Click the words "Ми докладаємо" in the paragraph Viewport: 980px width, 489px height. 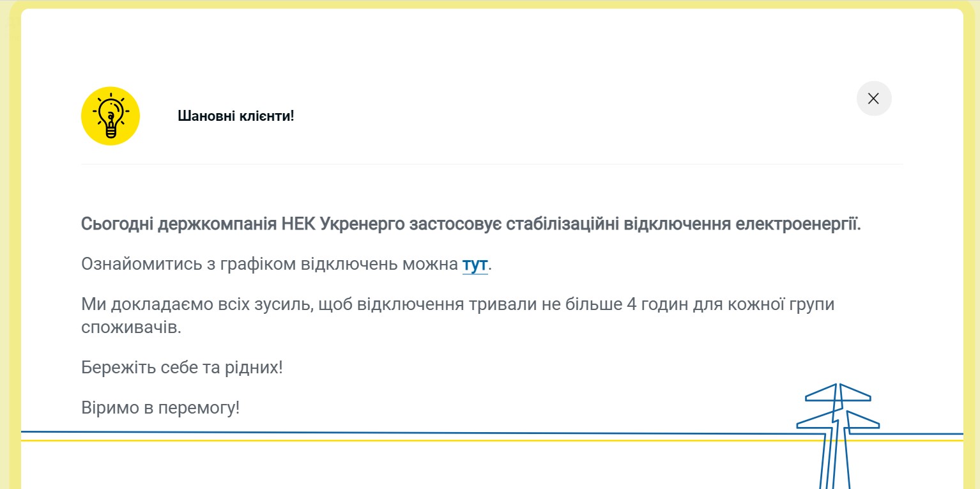[137, 304]
